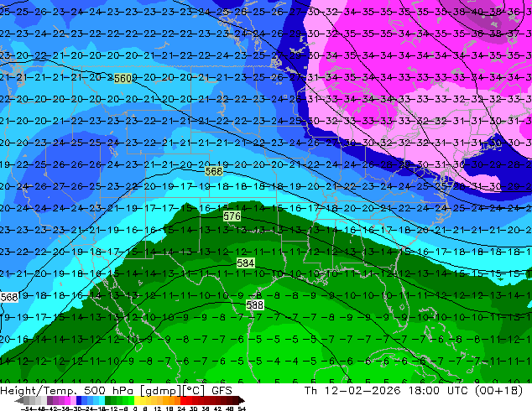Click the 'GFS' model label
532x411 pixels.
[x=222, y=391]
